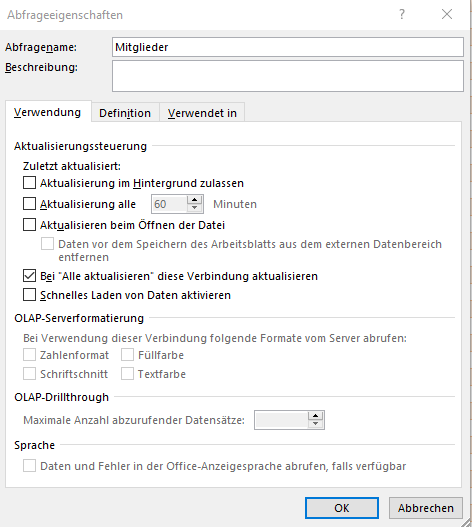This screenshot has width=472, height=527.
Task: Toggle Daten vor dem Speichern entfernen checkbox
Action: click(47, 244)
